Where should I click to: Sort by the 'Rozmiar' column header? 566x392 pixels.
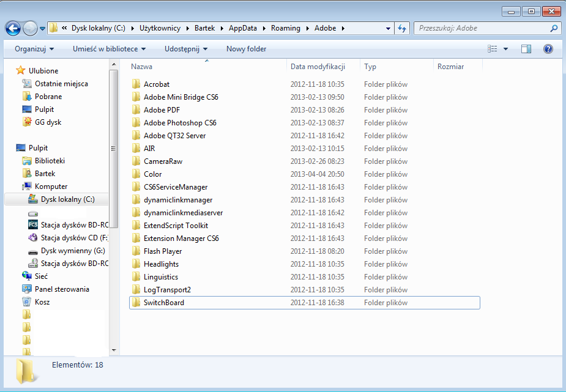(450, 67)
